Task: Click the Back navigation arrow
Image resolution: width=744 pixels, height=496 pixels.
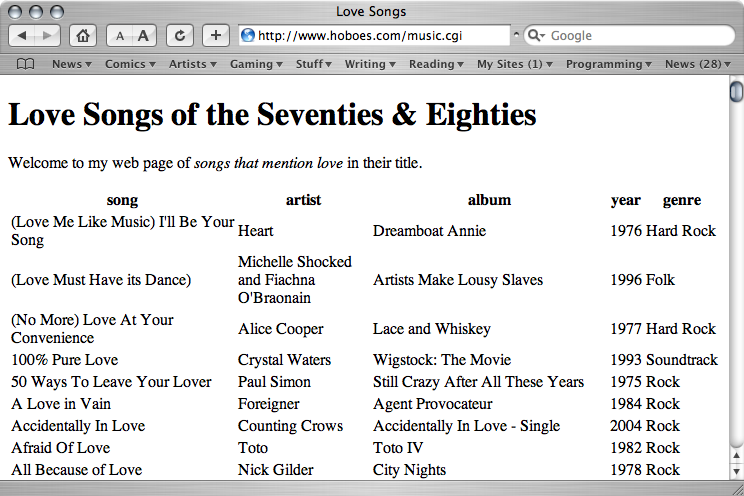Action: [x=23, y=36]
